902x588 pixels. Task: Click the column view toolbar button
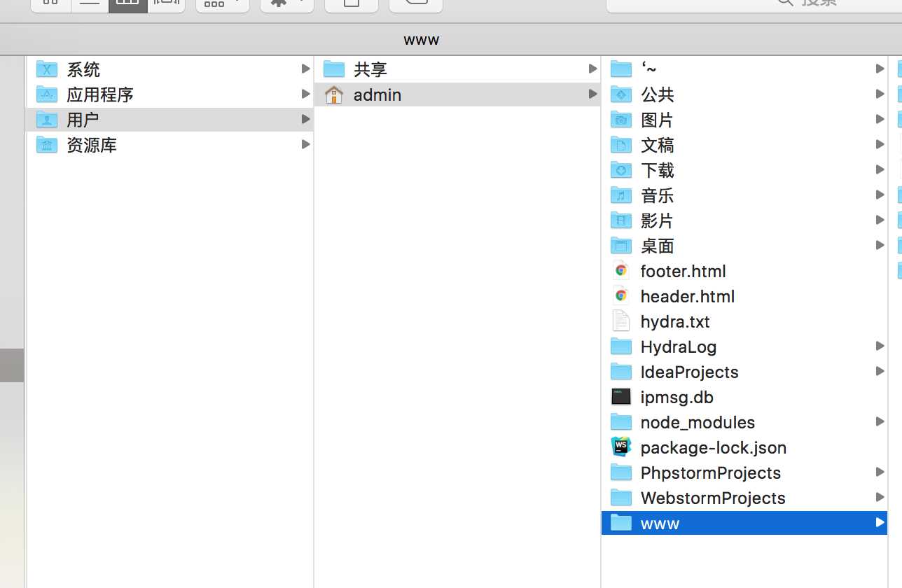click(x=127, y=6)
